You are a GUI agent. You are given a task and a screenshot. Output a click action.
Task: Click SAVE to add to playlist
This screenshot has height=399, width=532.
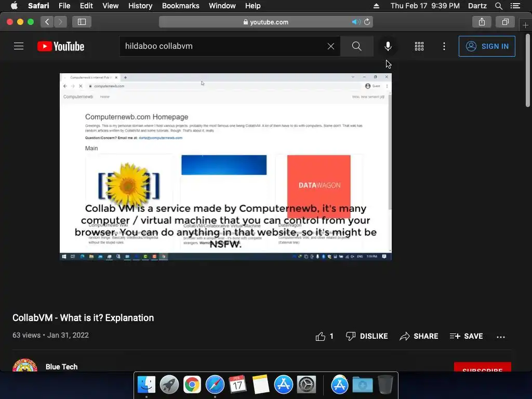click(466, 336)
